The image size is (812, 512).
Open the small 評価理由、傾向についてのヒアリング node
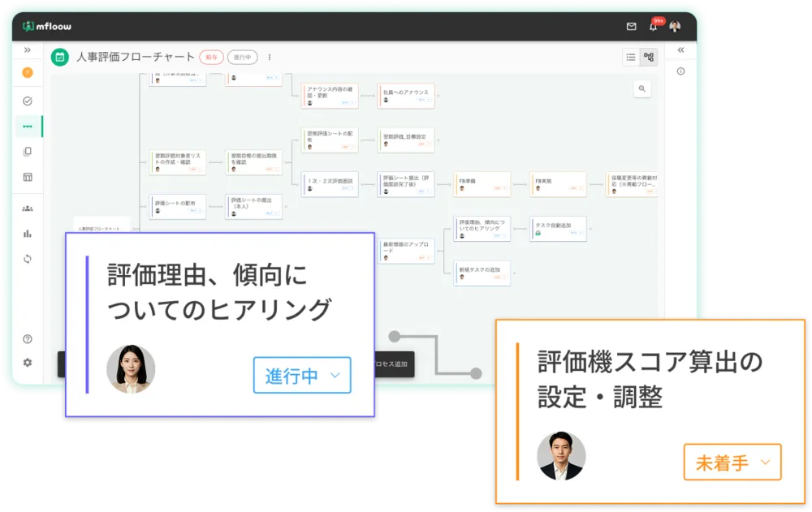(482, 229)
